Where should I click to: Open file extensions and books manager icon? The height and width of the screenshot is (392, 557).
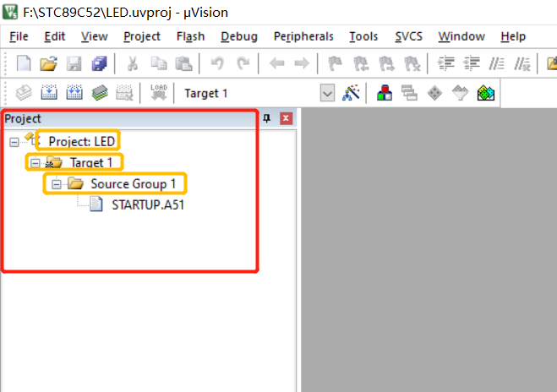click(x=385, y=93)
